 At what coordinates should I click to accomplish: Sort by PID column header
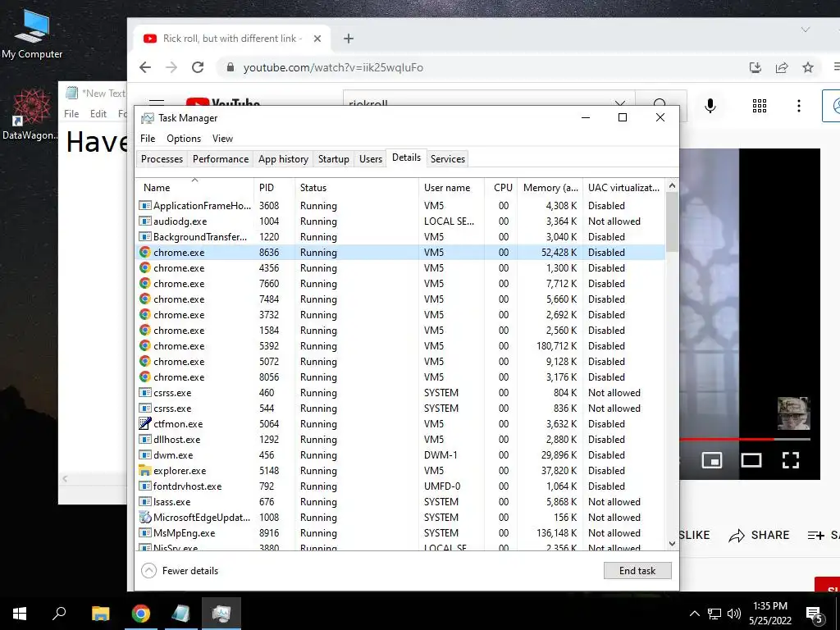pyautogui.click(x=274, y=188)
